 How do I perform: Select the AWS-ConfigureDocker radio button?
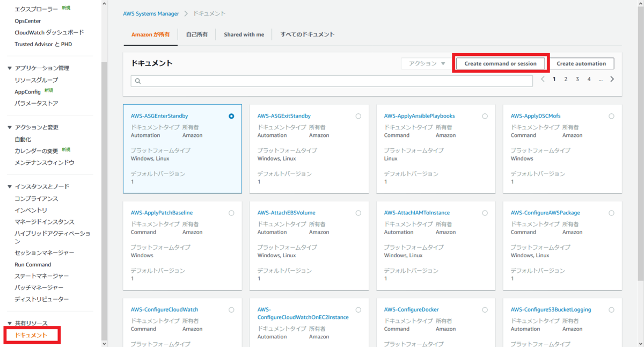tap(485, 309)
